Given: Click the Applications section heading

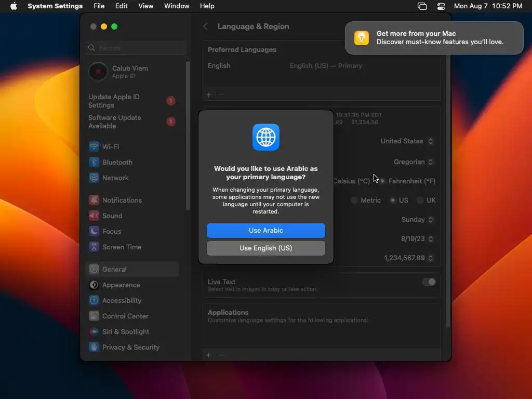Looking at the screenshot, I should (228, 312).
